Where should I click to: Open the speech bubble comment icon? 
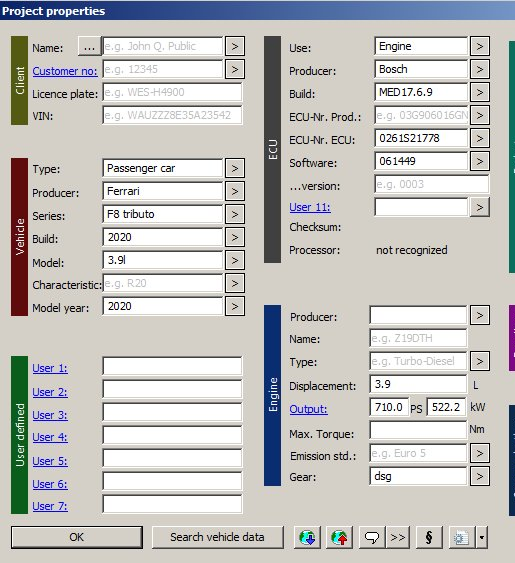point(372,538)
